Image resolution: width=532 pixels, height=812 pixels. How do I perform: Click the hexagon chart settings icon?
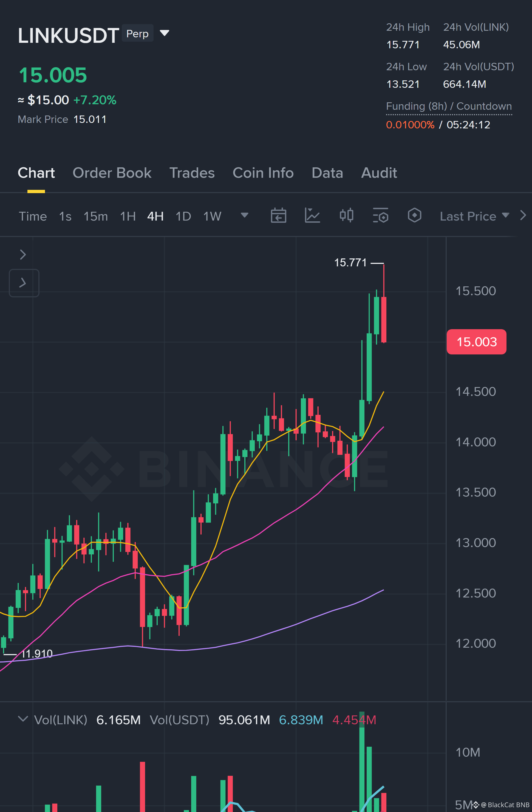pos(414,216)
